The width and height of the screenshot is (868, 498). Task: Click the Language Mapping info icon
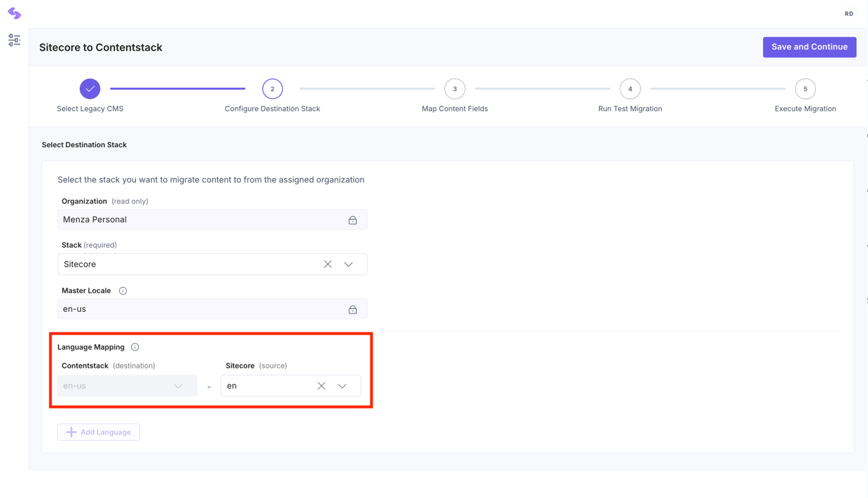coord(135,347)
